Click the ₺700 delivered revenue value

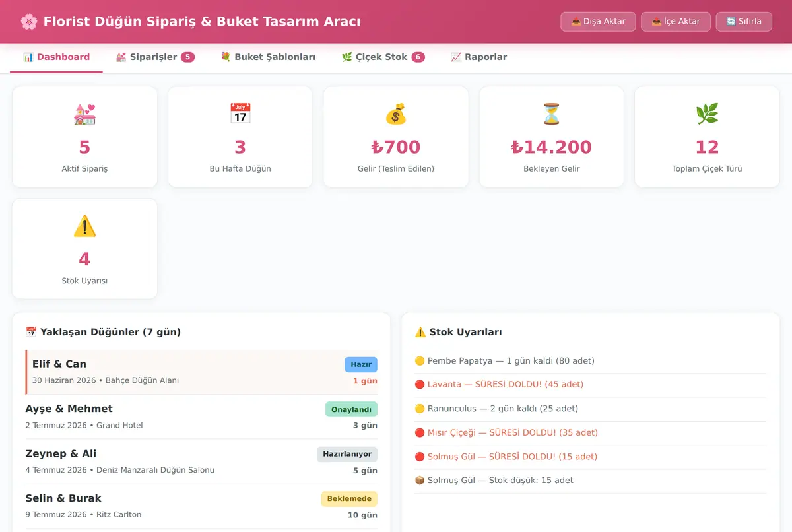coord(396,147)
